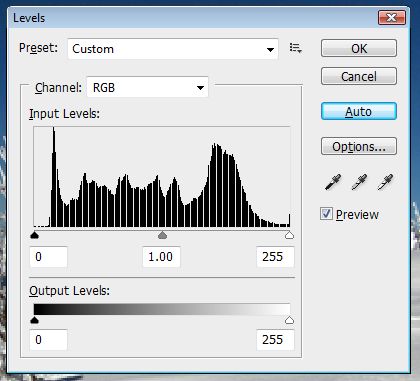
Task: Open the Channel RGB dropdown
Action: [147, 87]
